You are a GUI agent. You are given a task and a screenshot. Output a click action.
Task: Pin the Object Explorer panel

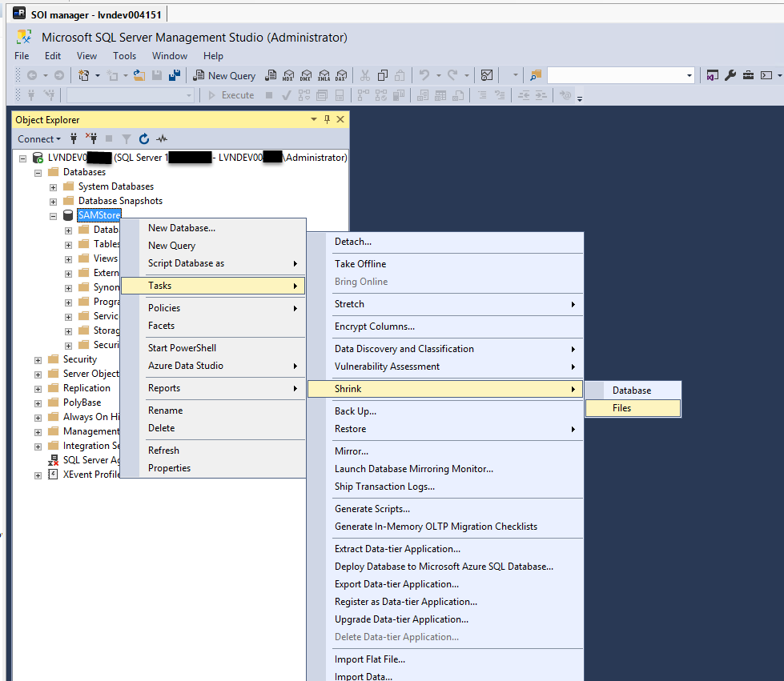click(327, 119)
